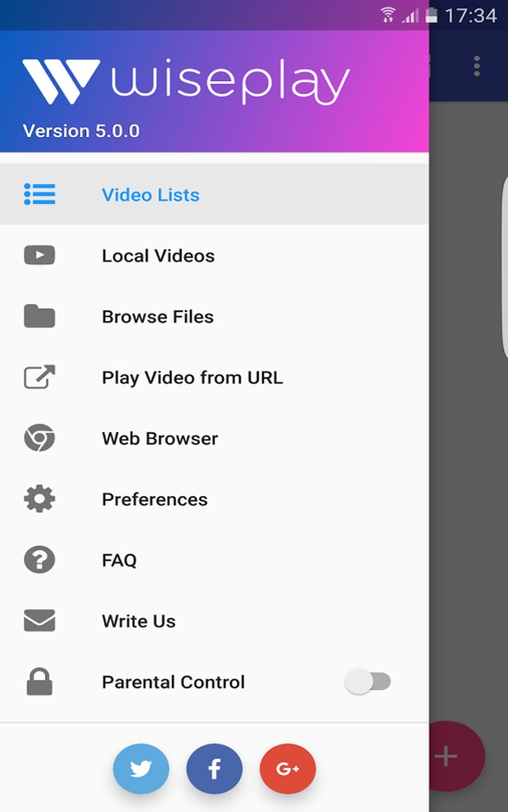Viewport: 508px width, 812px height.
Task: Open the Write Us option
Action: click(138, 621)
